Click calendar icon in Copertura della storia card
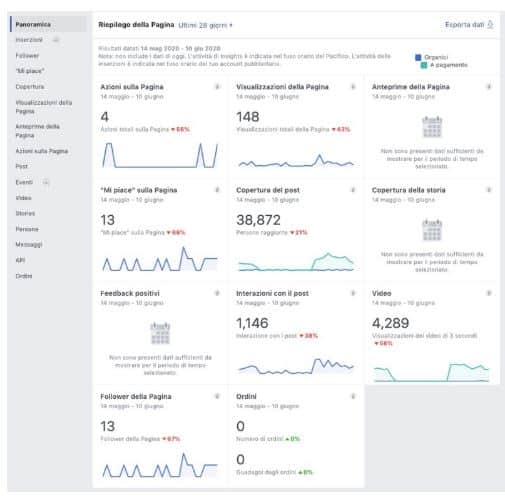Image resolution: width=505 pixels, height=498 pixels. [x=432, y=230]
